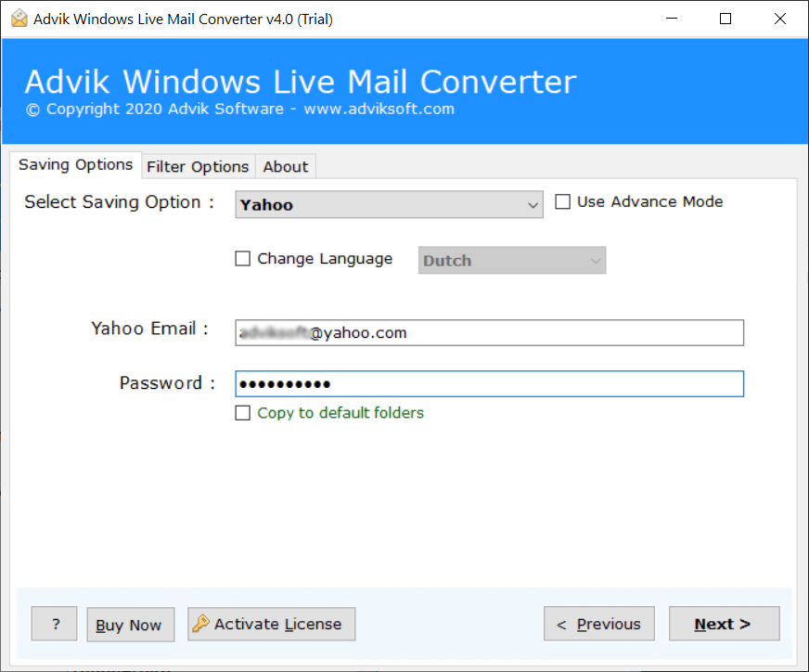The image size is (809, 672).
Task: Enable the Use Advance Mode checkbox
Action: [x=562, y=201]
